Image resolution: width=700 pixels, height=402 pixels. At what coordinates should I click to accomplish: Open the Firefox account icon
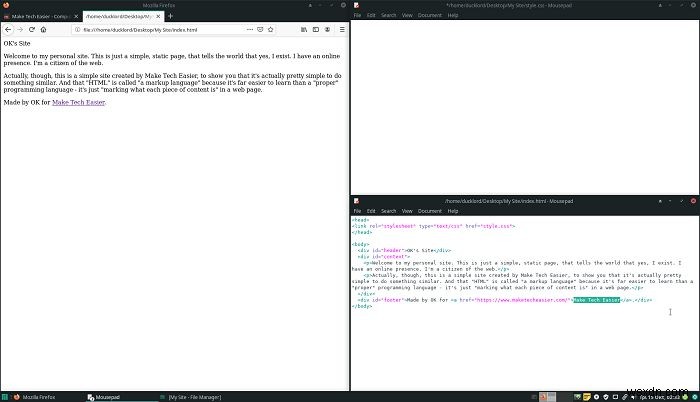327,29
